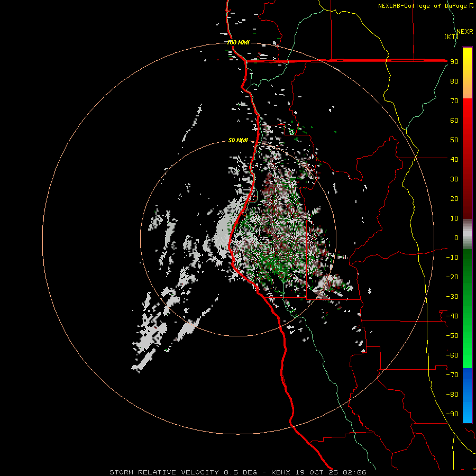Click the "KBHX" radar site identifier
The image size is (476, 476).
click(280, 472)
